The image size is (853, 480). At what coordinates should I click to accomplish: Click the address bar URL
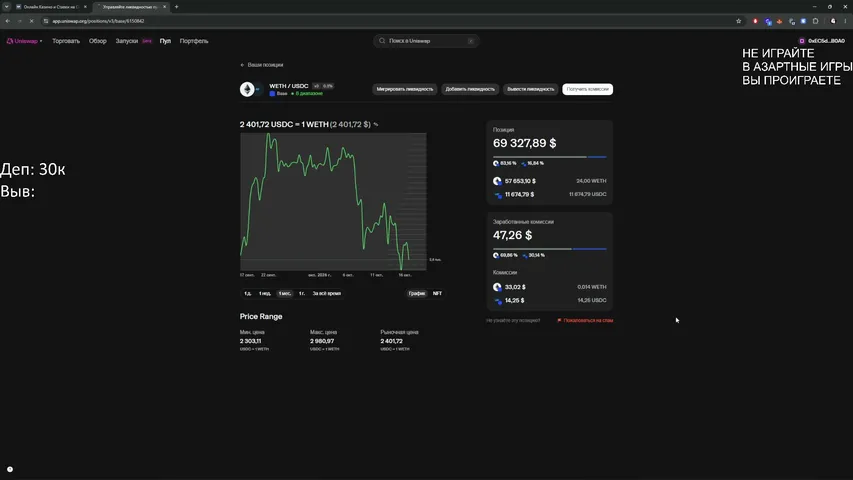98,21
